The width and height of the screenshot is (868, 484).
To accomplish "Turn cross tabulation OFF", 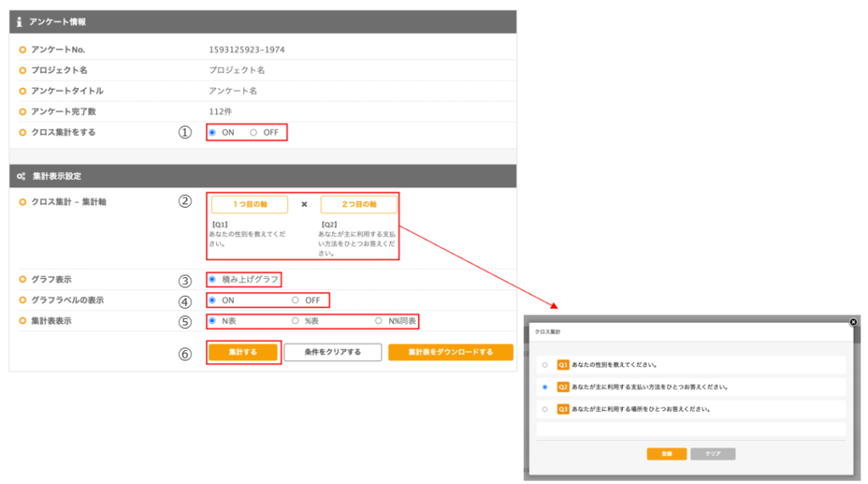I will (x=253, y=132).
